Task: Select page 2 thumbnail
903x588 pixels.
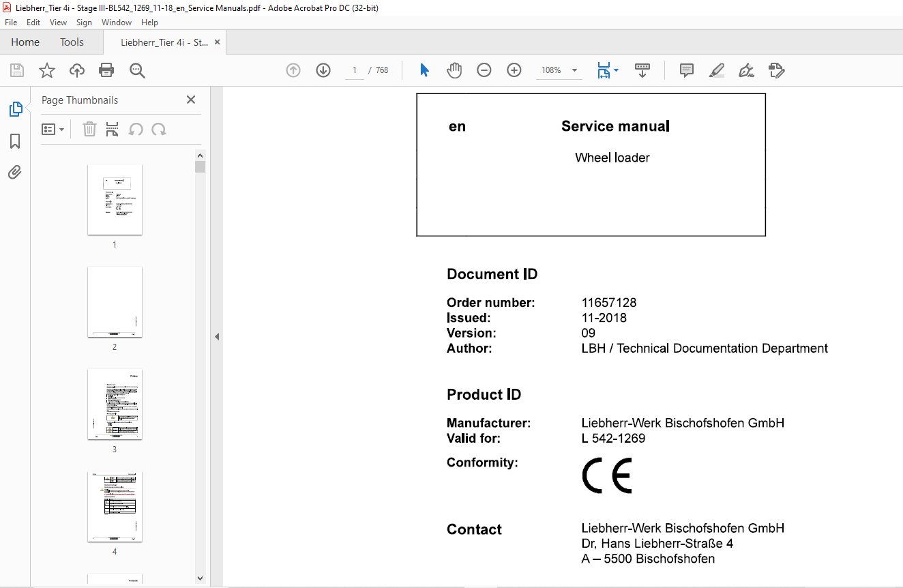Action: pyautogui.click(x=115, y=302)
